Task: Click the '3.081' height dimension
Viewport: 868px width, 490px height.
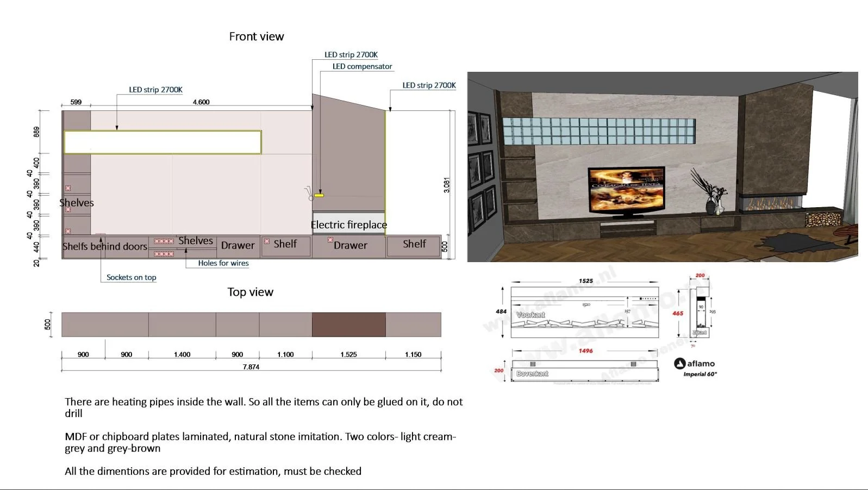Action: (447, 185)
